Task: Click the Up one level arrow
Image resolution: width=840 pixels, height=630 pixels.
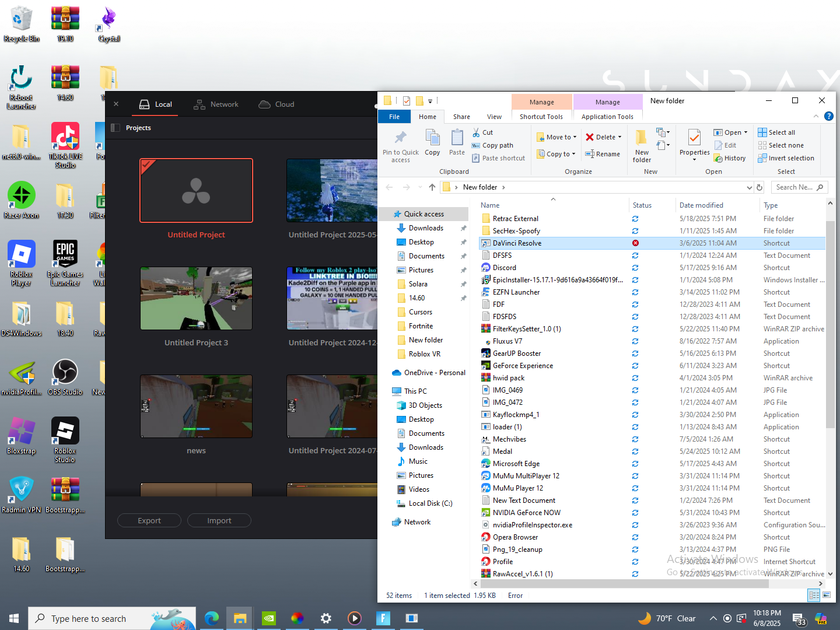Action: (432, 187)
